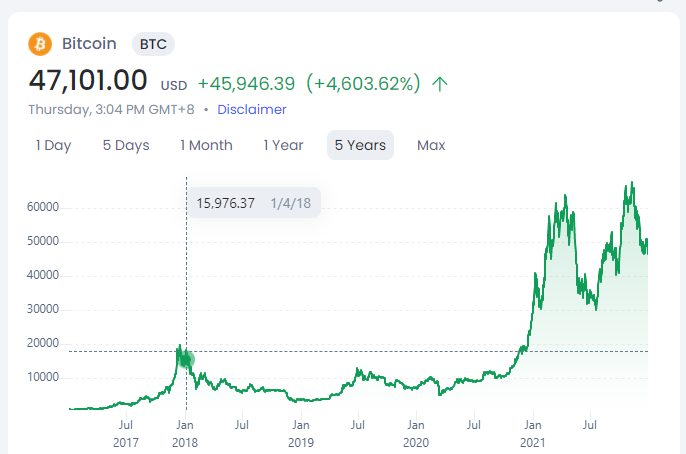Click the Jul 2017 axis label
Image resolution: width=686 pixels, height=454 pixels.
[126, 434]
